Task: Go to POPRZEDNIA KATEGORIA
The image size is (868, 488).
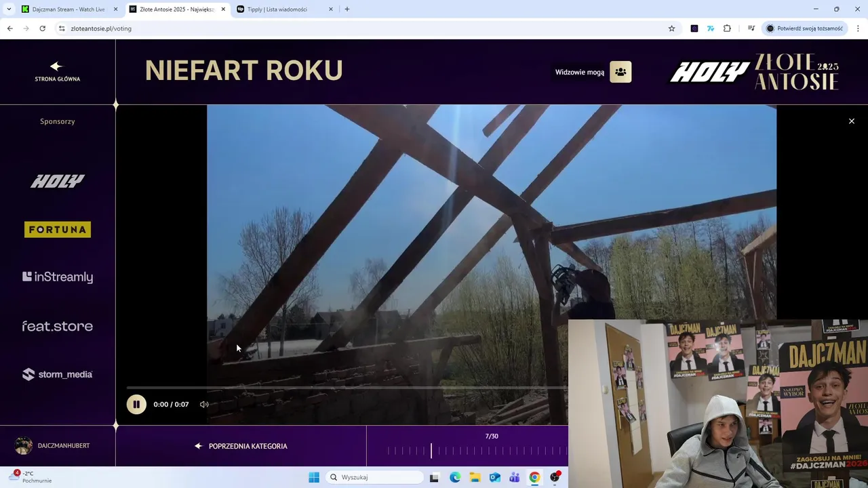Action: [241, 446]
